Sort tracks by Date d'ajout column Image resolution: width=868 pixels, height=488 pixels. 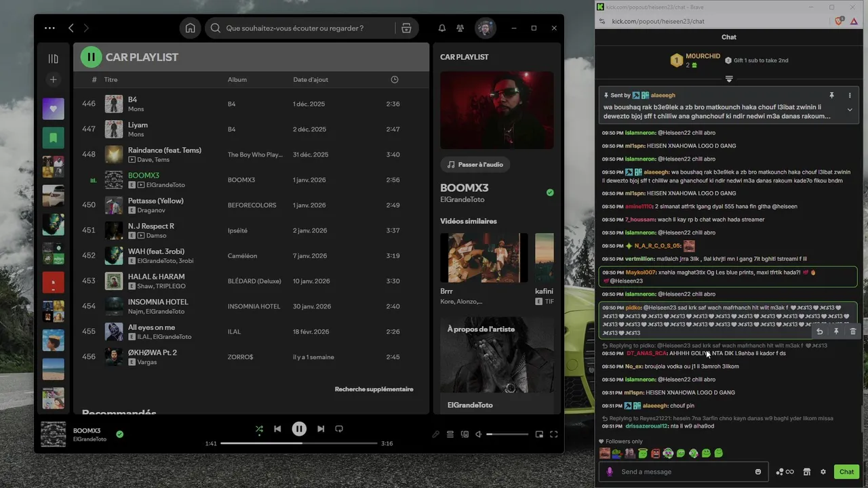pyautogui.click(x=311, y=80)
